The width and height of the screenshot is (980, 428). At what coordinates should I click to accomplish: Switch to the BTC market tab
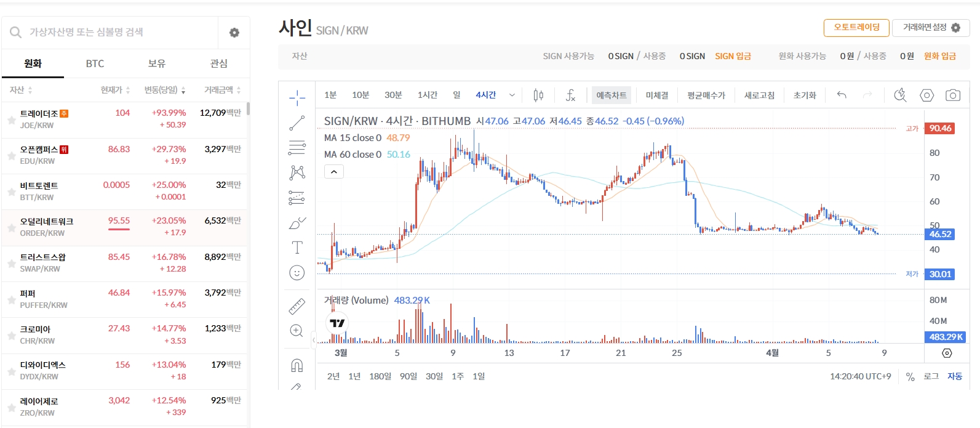[x=95, y=63]
